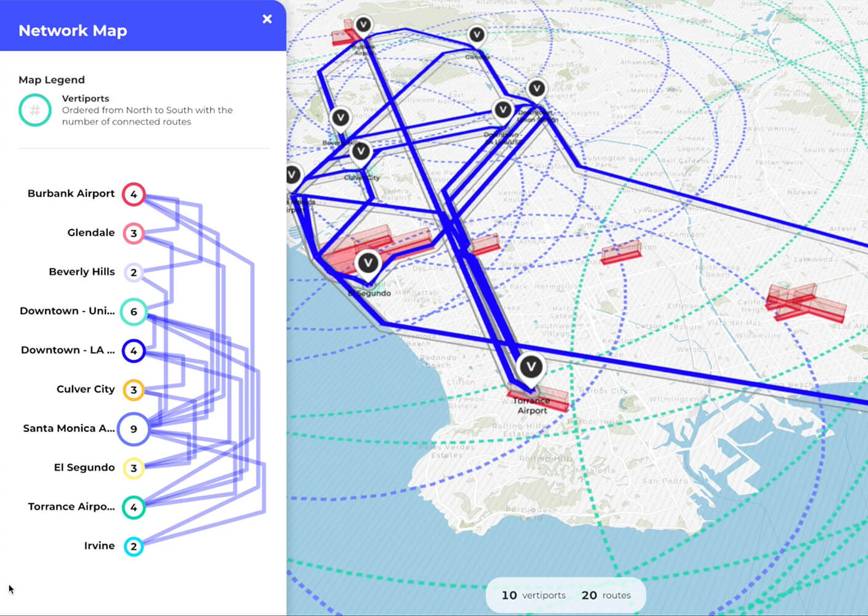Image resolution: width=868 pixels, height=616 pixels.
Task: Click the 20 routes counter
Action: coord(606,595)
